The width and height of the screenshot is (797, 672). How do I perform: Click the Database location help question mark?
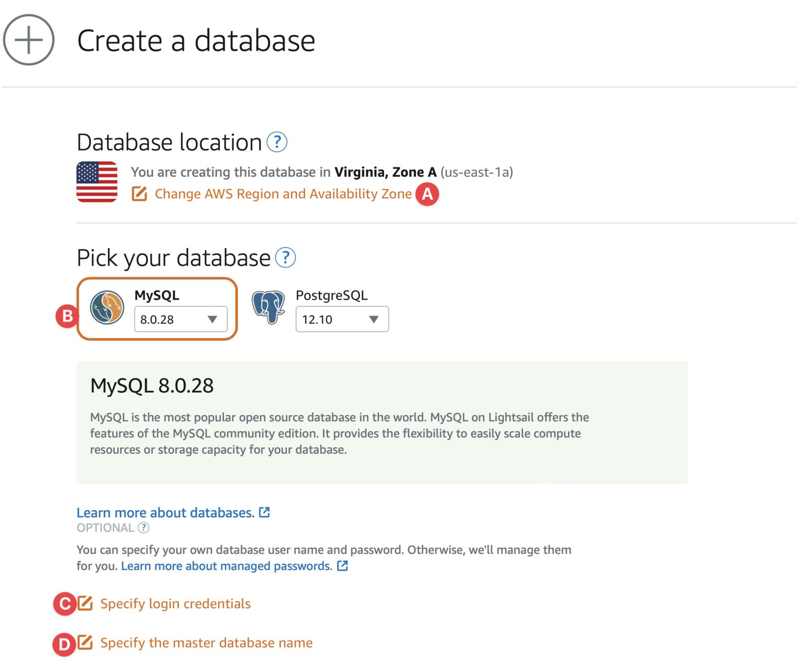pyautogui.click(x=277, y=142)
